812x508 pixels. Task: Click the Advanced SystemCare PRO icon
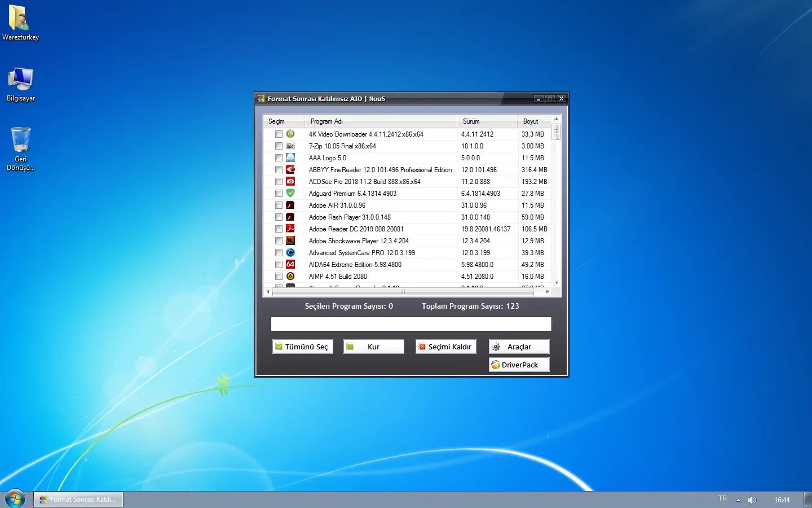tap(290, 252)
